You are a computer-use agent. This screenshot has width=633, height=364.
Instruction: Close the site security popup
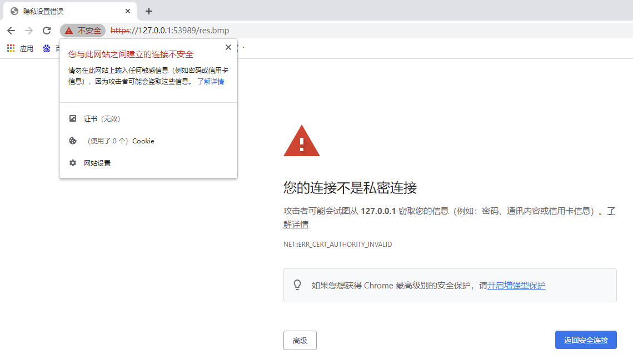(228, 47)
